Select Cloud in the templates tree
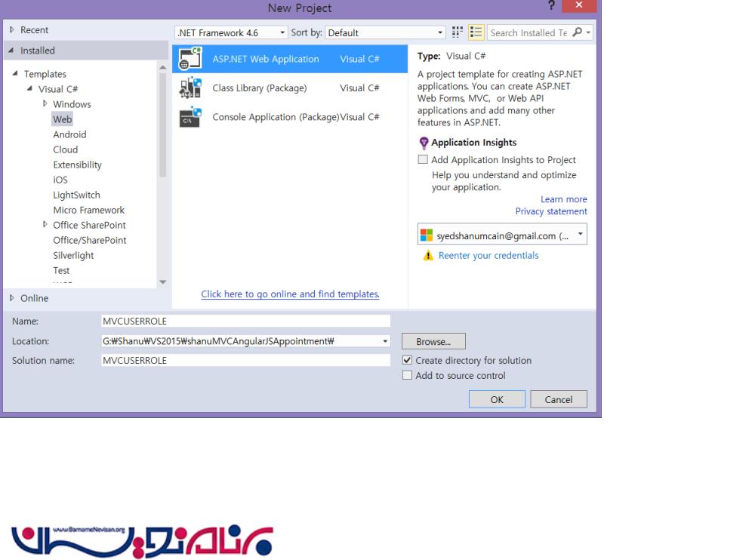The image size is (752, 560). (66, 149)
